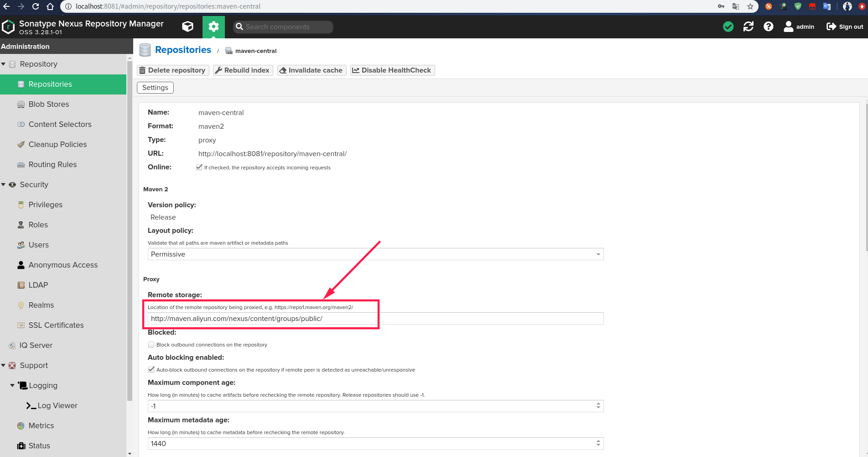The image size is (868, 457).
Task: Click the Repositories breadcrumb link
Action: click(183, 50)
